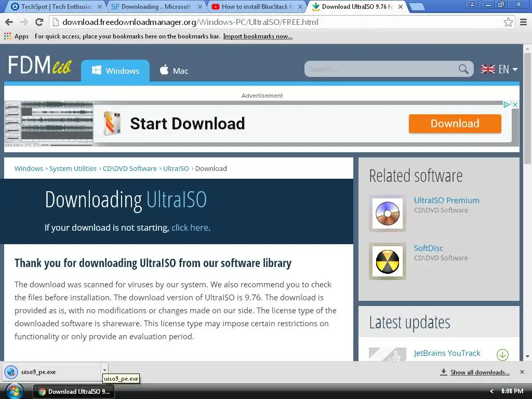Viewport: 532px width, 399px height.
Task: Click the browser forward arrow
Action: 24,22
